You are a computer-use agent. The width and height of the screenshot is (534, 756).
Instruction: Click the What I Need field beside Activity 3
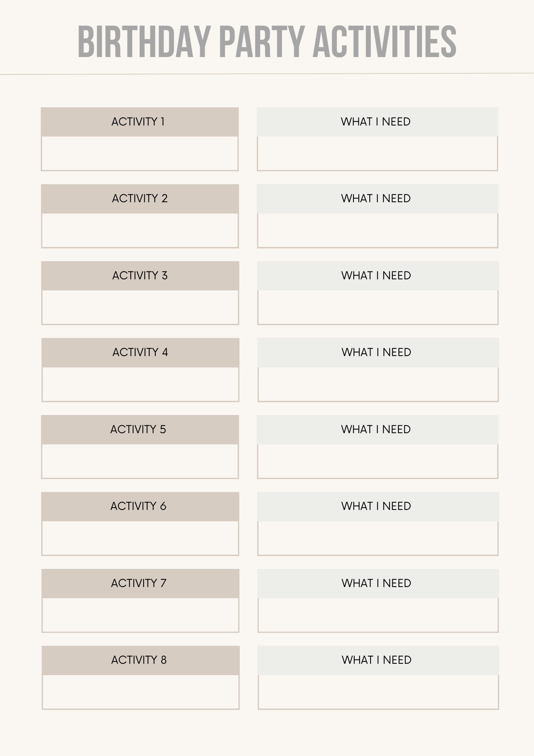pyautogui.click(x=378, y=307)
